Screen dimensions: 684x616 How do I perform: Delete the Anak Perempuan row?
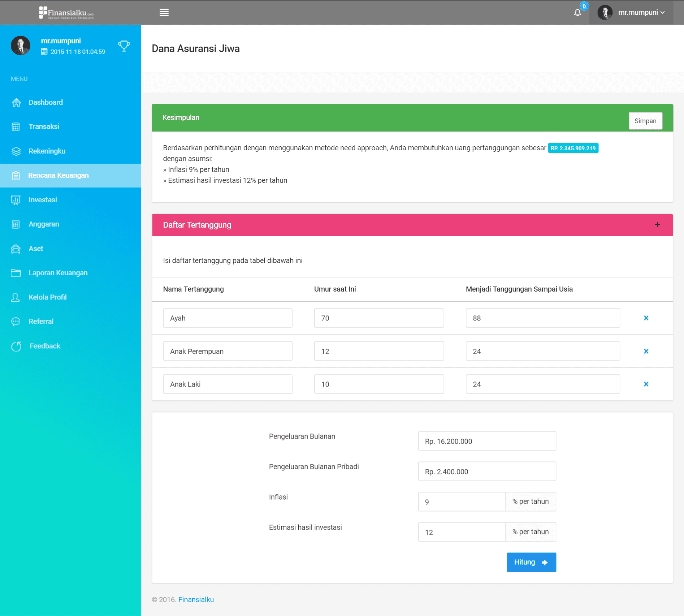coord(646,351)
